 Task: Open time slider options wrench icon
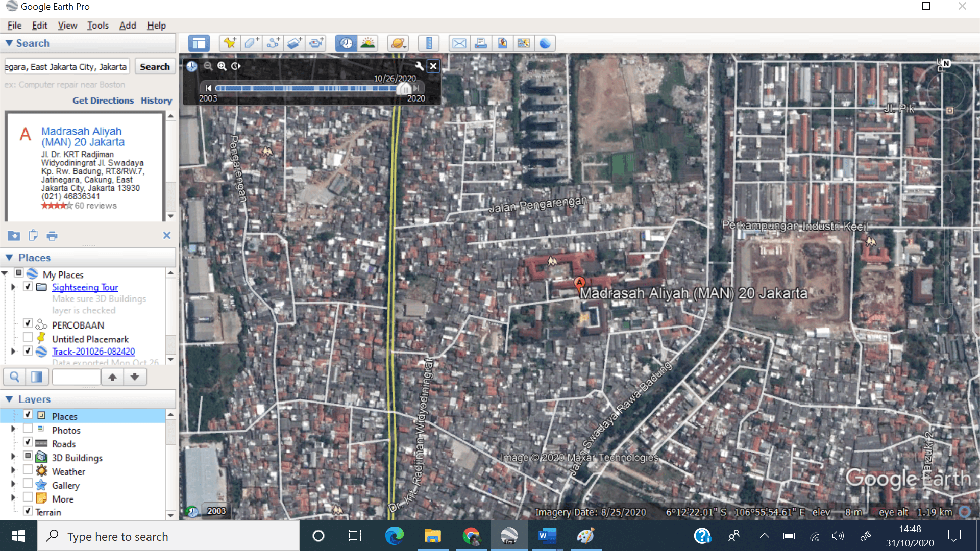coord(419,66)
